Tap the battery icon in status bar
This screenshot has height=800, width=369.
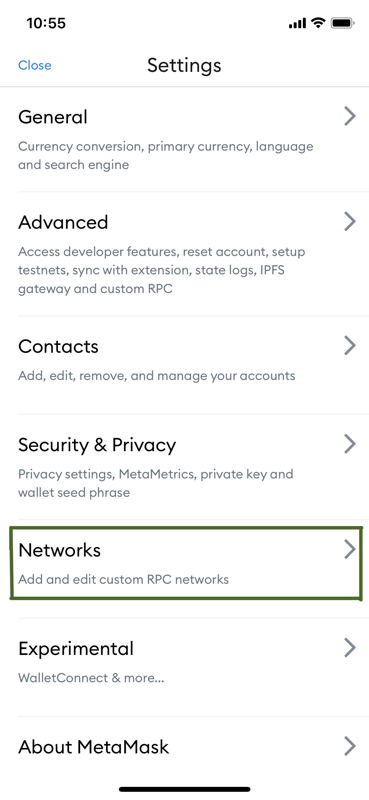pos(342,23)
